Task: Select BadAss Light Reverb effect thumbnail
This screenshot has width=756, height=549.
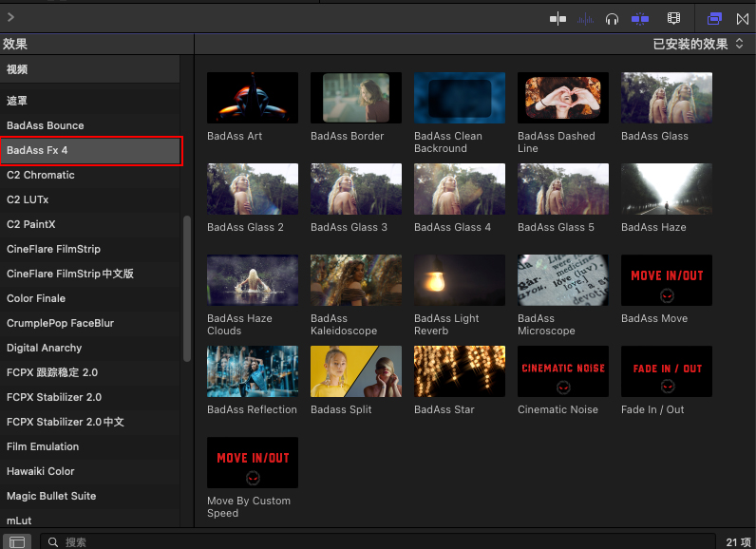Action: pos(460,280)
